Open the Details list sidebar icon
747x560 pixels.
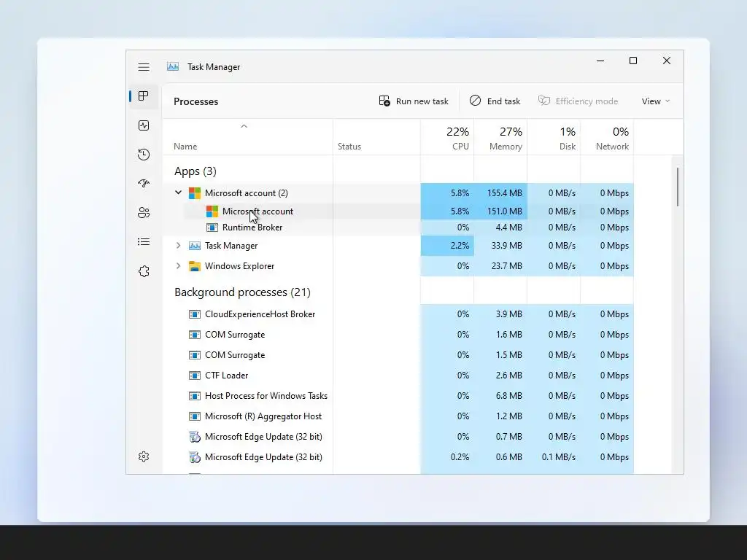click(144, 242)
